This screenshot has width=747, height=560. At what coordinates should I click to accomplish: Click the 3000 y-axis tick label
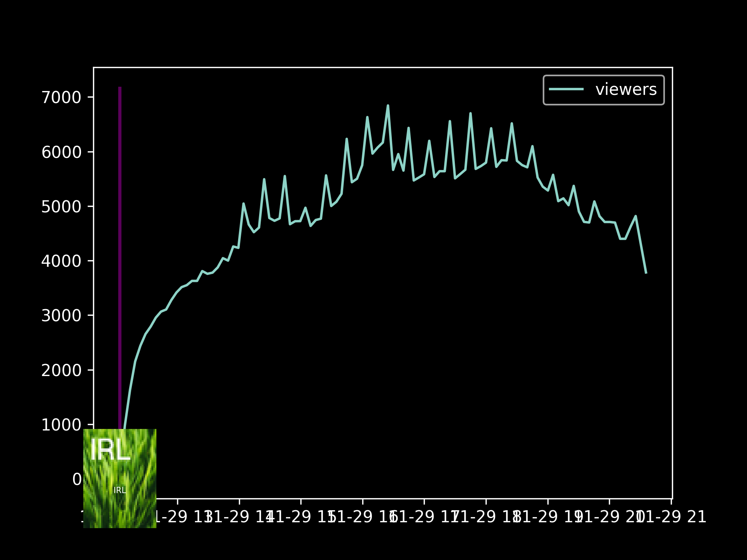click(61, 316)
